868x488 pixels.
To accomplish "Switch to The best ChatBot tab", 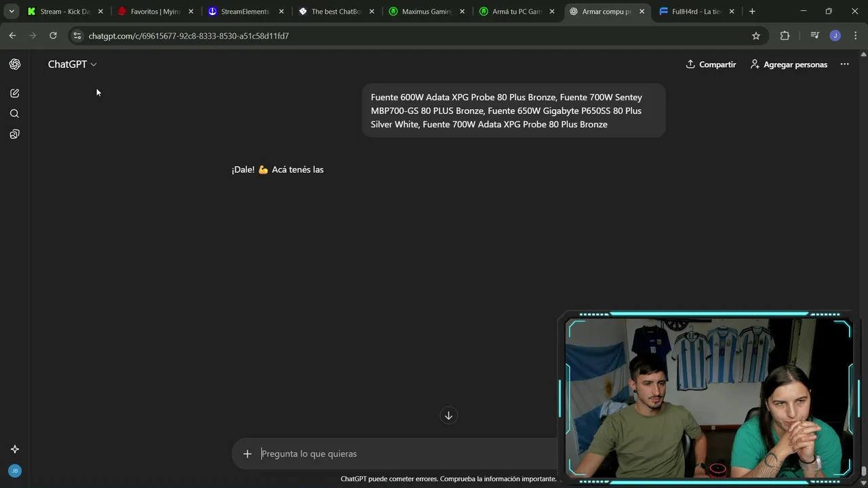I will coord(336,12).
